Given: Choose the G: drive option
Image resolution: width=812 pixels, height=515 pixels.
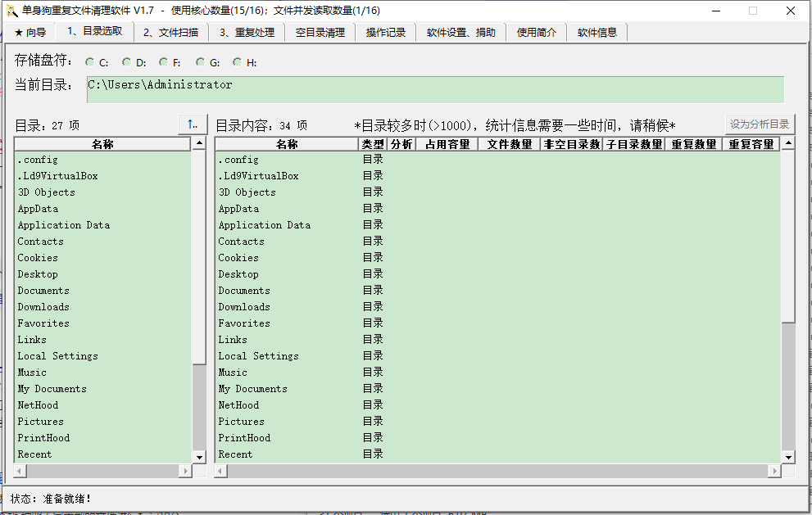Looking at the screenshot, I should tap(201, 62).
